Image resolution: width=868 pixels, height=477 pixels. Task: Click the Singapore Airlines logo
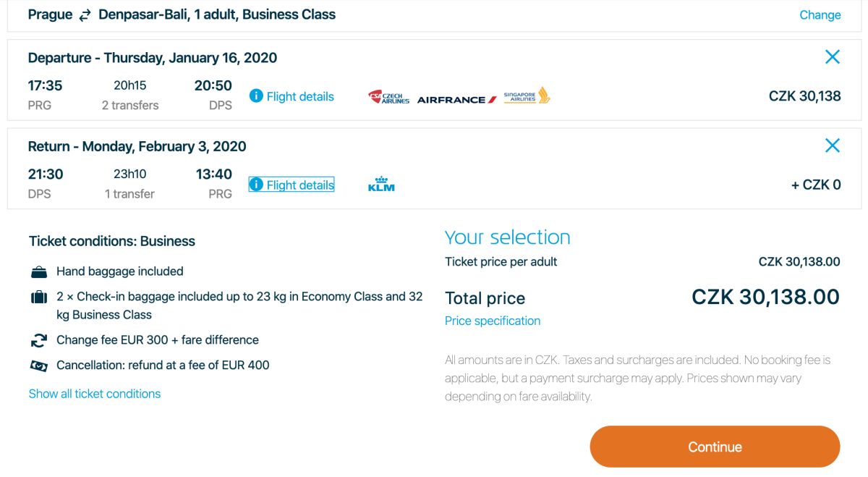(x=527, y=96)
